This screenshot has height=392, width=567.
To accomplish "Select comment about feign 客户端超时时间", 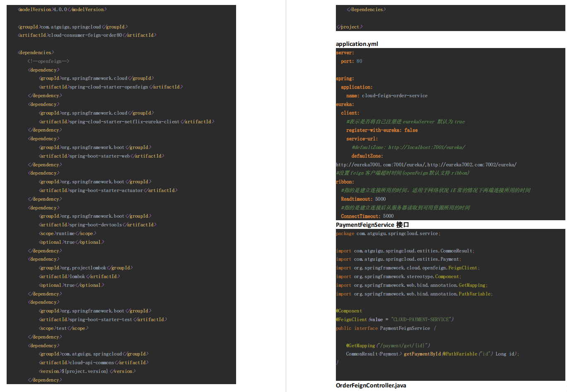I will pos(403,173).
